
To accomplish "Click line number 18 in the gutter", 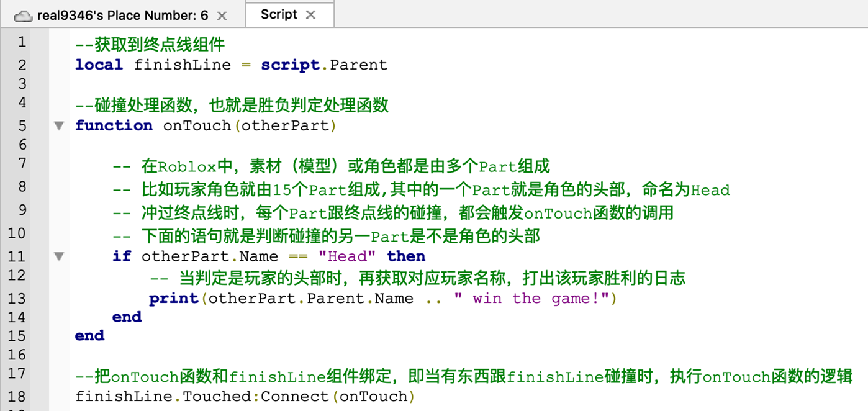I will (x=18, y=397).
